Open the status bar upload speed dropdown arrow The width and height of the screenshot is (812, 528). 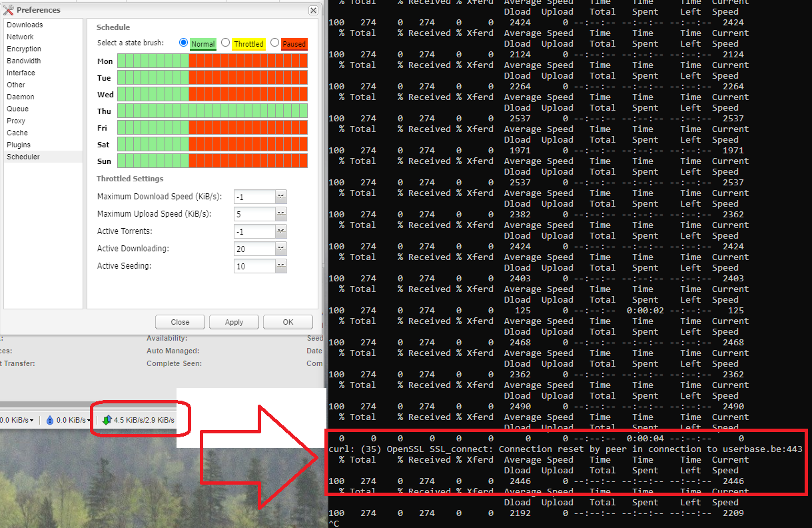tap(87, 421)
